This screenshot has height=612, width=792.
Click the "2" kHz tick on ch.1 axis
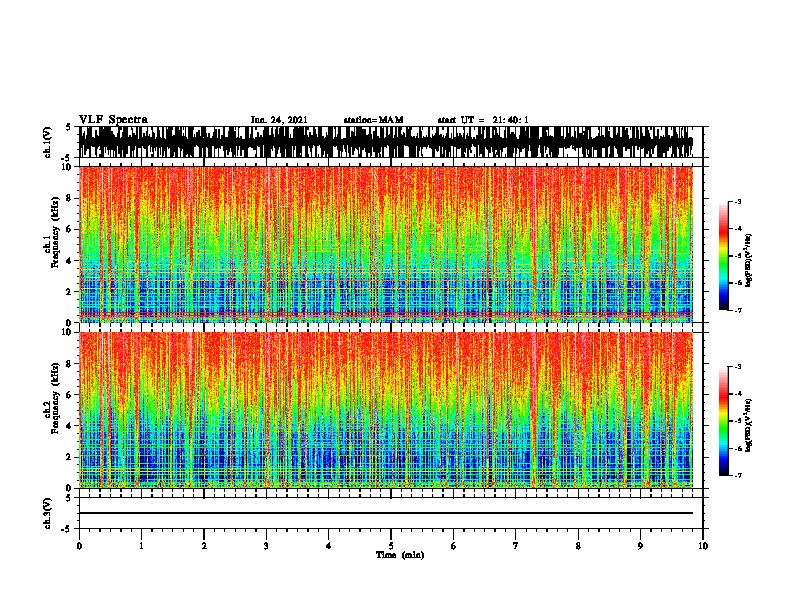coord(70,291)
